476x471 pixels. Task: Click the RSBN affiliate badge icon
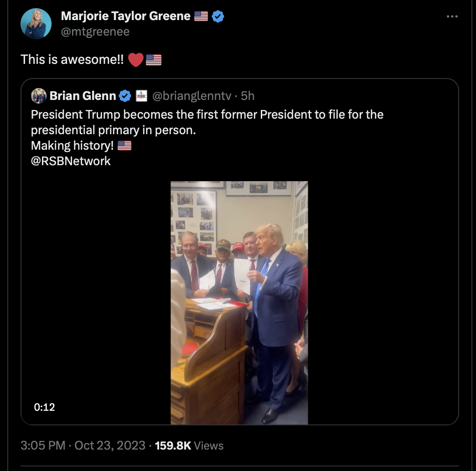tap(142, 96)
